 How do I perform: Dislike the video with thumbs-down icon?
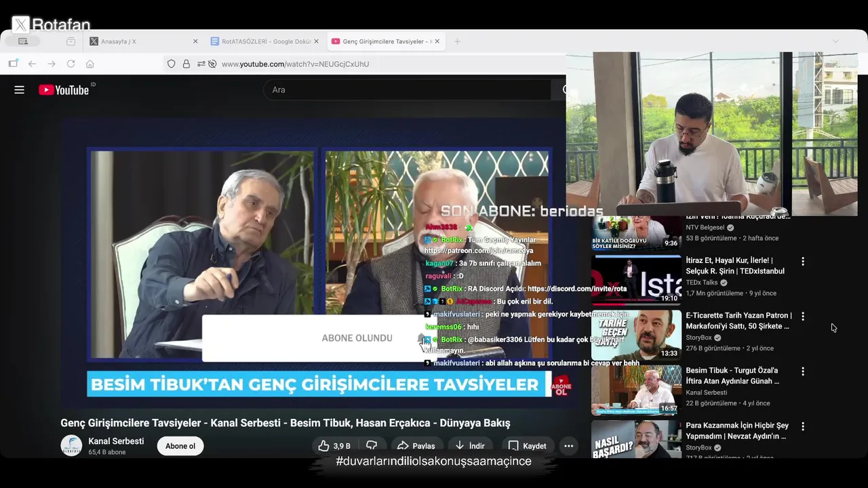click(372, 446)
